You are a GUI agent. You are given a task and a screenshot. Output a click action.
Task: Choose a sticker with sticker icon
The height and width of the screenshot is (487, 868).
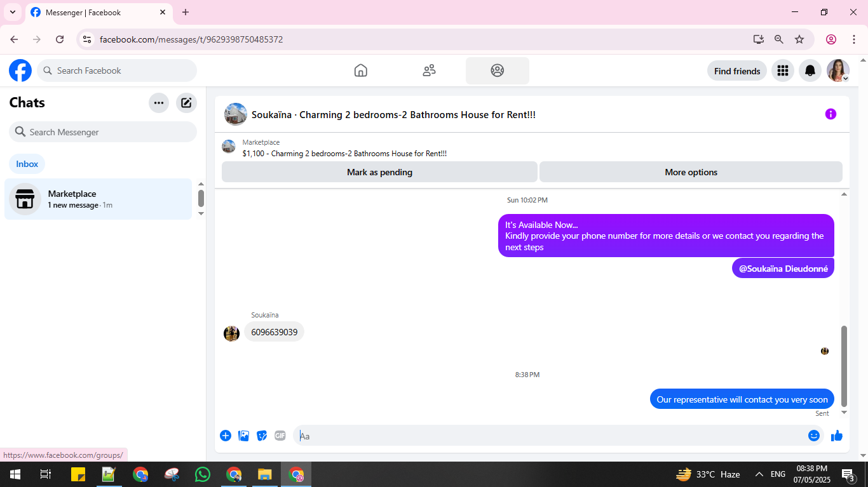click(262, 436)
